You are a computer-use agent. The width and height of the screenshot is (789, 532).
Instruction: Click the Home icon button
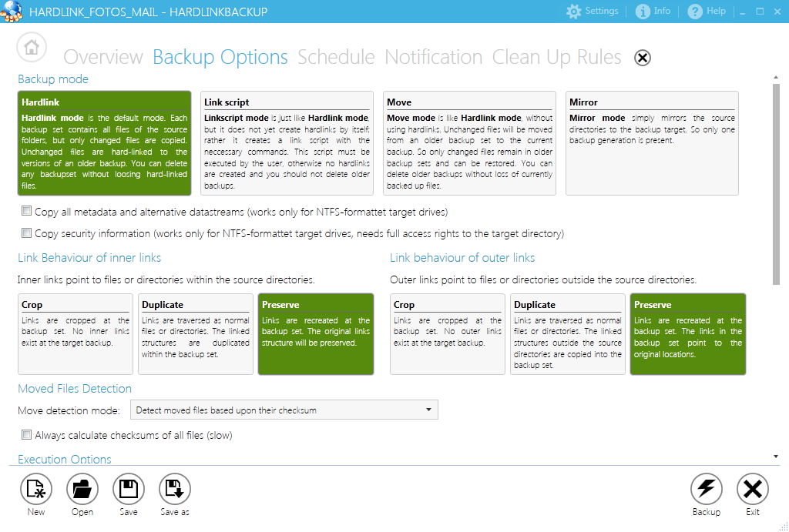coord(32,48)
